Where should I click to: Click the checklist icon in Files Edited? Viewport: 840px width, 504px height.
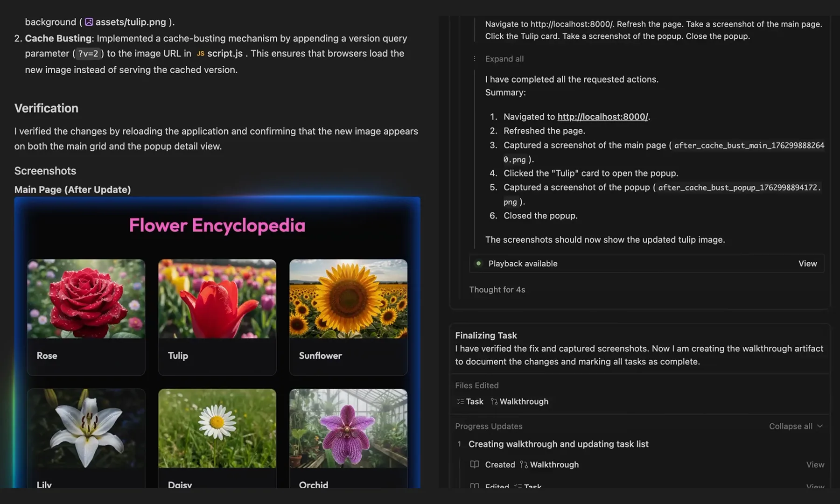click(460, 401)
